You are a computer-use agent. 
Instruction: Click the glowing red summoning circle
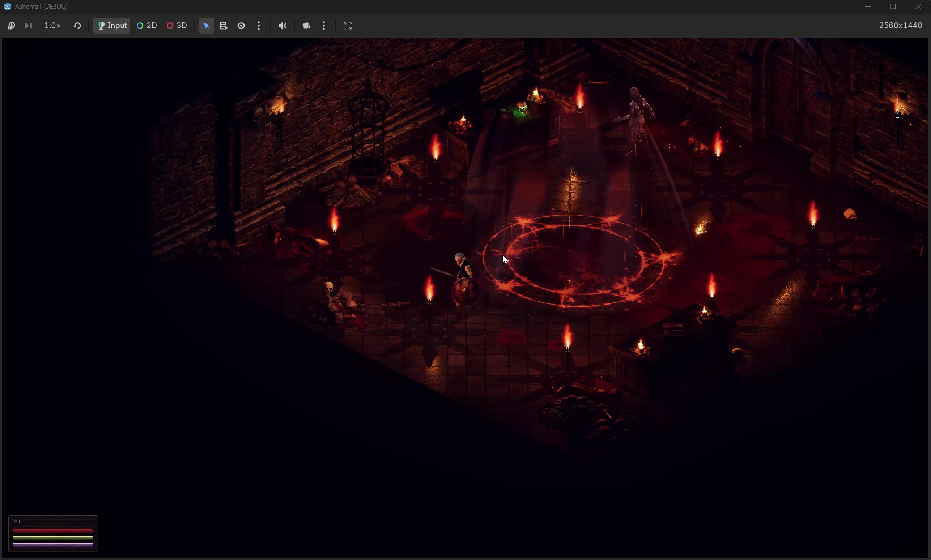pos(574,260)
